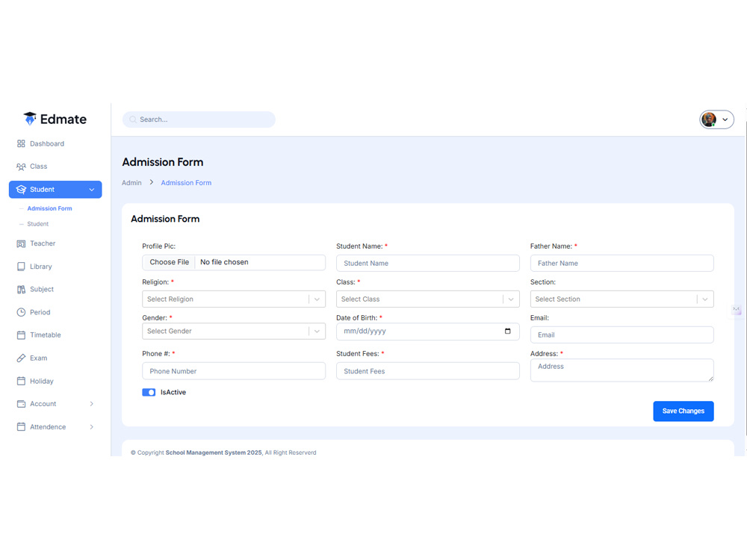The height and width of the screenshot is (560, 747).
Task: Open the Subject menu item
Action: 41,289
